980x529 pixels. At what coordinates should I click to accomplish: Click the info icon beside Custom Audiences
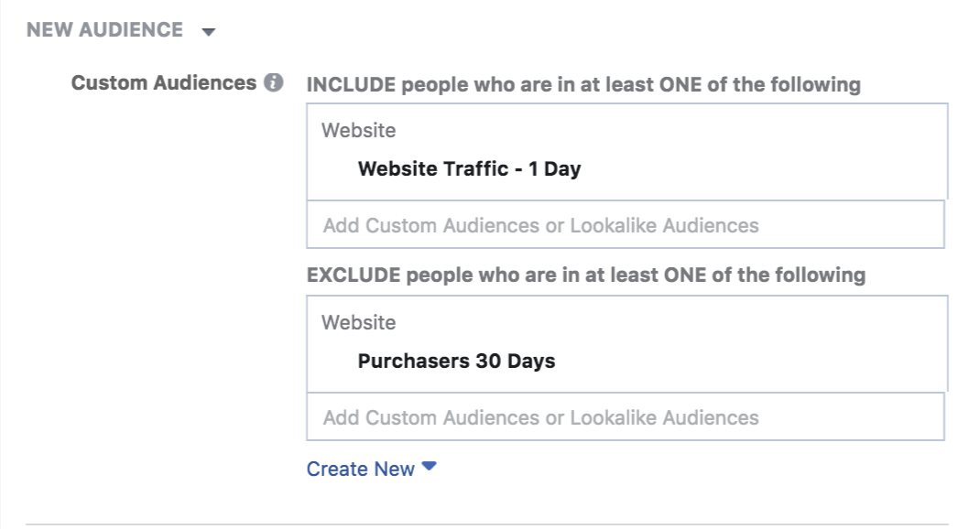click(273, 82)
